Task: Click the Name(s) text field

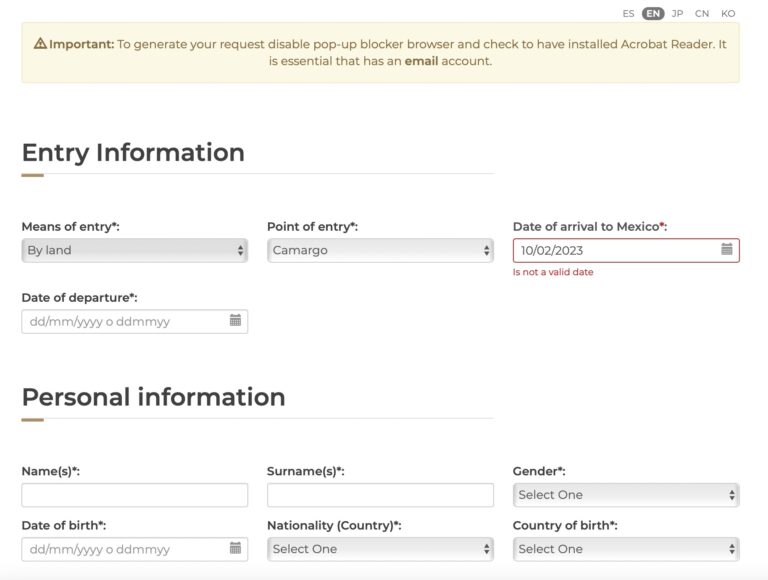Action: pyautogui.click(x=135, y=495)
